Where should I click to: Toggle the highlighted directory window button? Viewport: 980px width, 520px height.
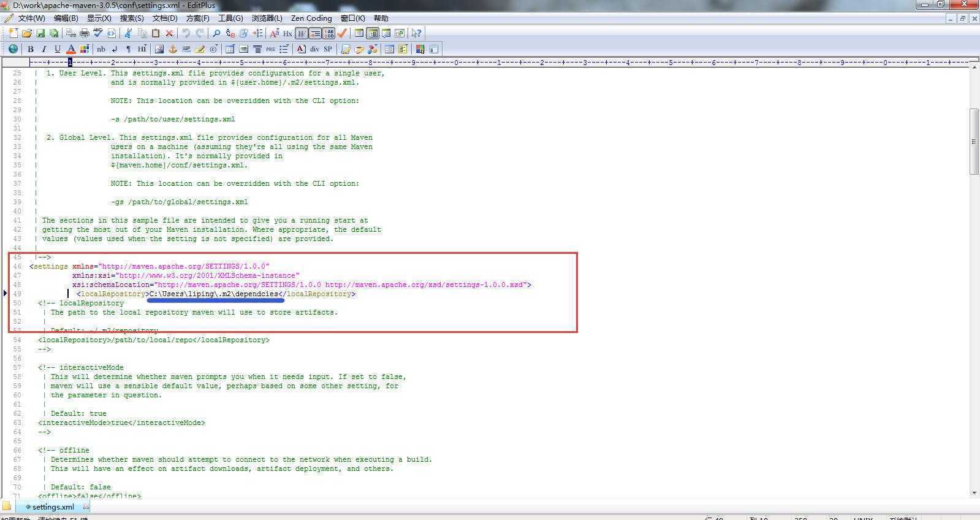pyautogui.click(x=373, y=33)
